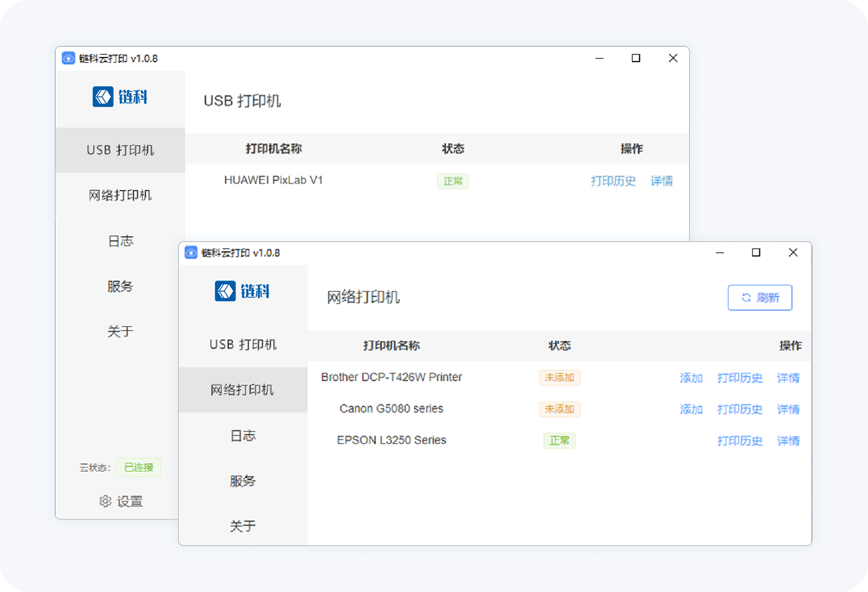Open 打印历史 for Canon G5080 series
Viewport: 868px width, 592px height.
(x=740, y=409)
